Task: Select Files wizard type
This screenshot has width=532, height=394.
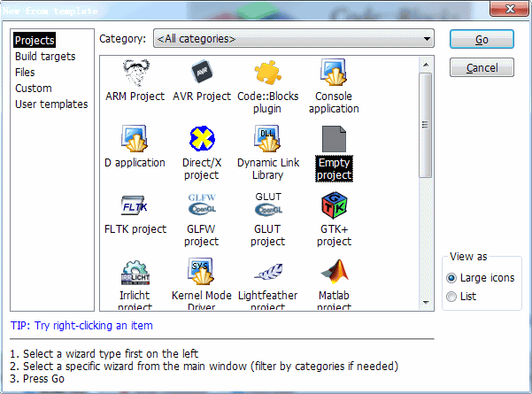Action: [x=25, y=73]
